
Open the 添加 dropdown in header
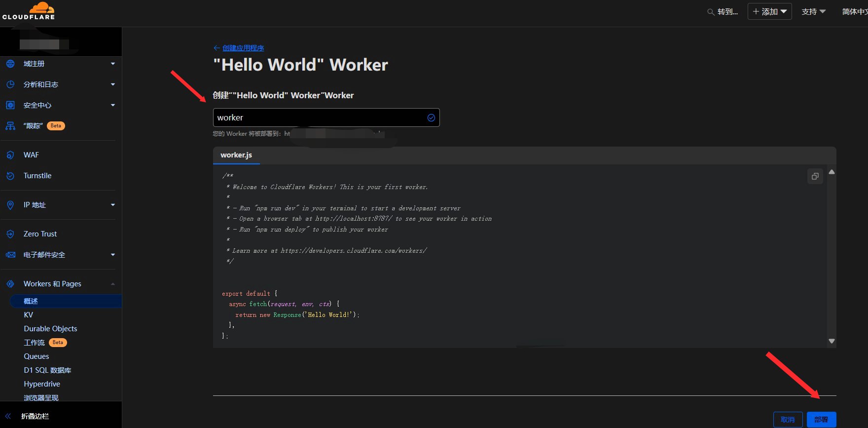tap(769, 11)
